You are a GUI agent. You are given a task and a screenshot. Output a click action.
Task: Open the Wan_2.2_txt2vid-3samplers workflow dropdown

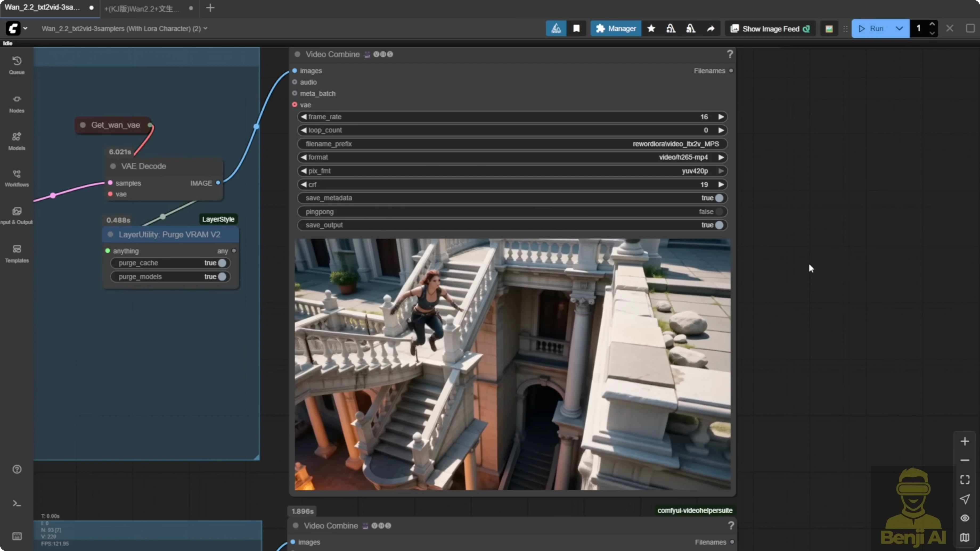tap(206, 28)
